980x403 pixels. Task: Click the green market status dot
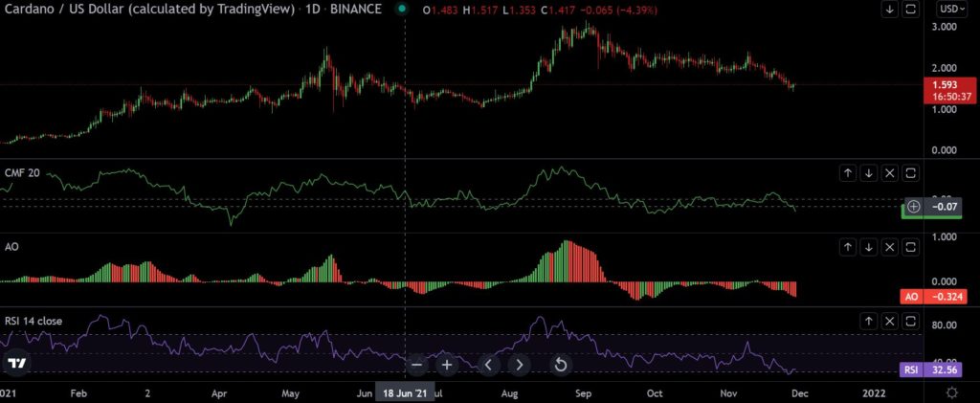point(402,10)
